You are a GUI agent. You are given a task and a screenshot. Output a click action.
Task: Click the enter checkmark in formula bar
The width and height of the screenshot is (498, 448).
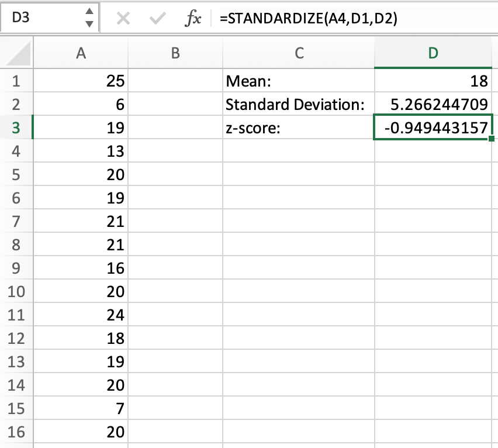point(157,19)
